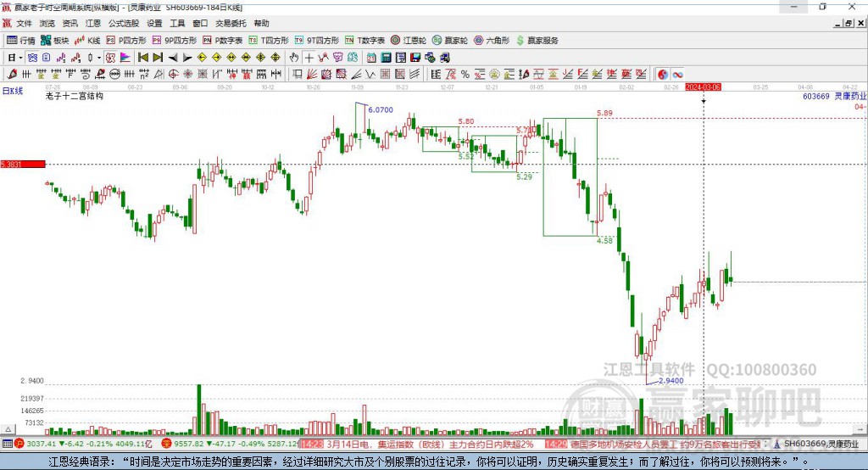The image size is (868, 470).
Task: Click the red 5.3831 price marker
Action: pyautogui.click(x=23, y=164)
